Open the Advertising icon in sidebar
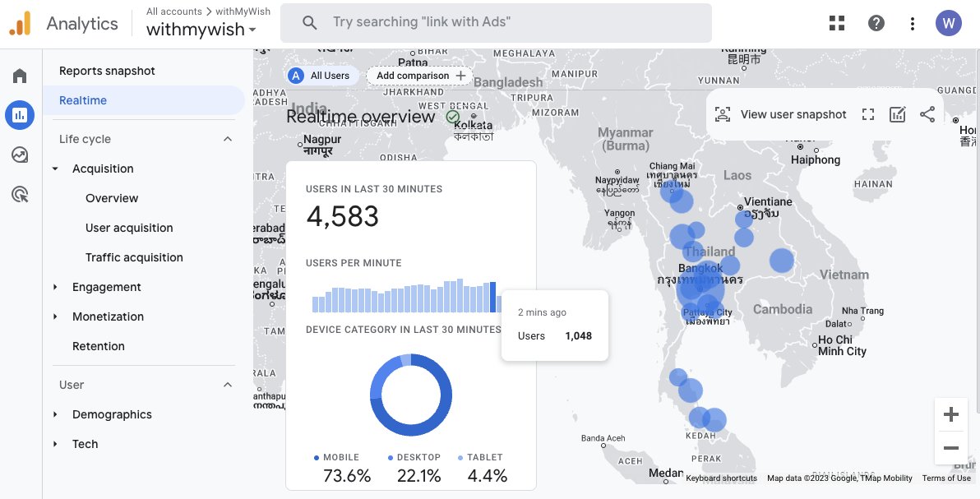This screenshot has width=980, height=499. [x=20, y=194]
